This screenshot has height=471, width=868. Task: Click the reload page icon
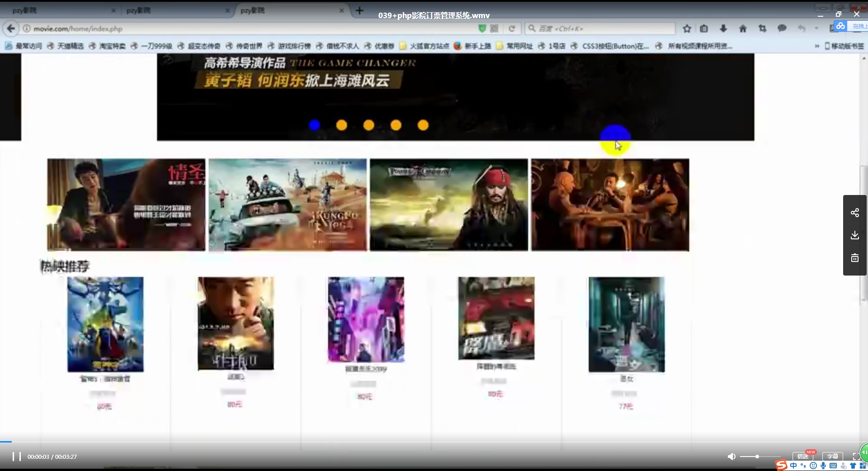coord(512,29)
